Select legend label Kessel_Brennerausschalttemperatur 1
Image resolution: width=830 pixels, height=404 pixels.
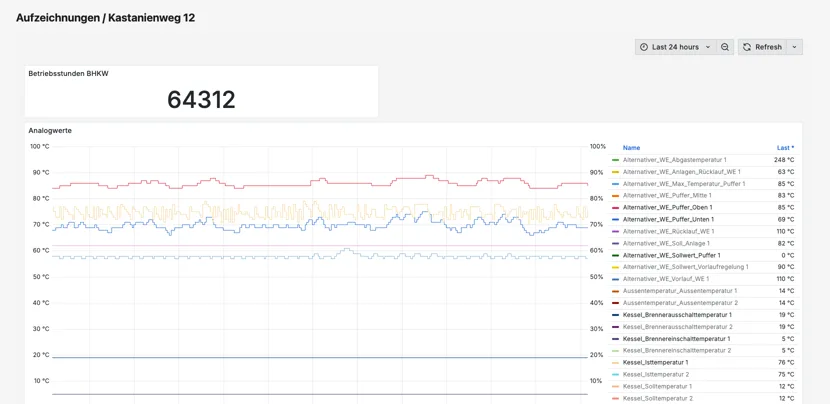click(678, 315)
